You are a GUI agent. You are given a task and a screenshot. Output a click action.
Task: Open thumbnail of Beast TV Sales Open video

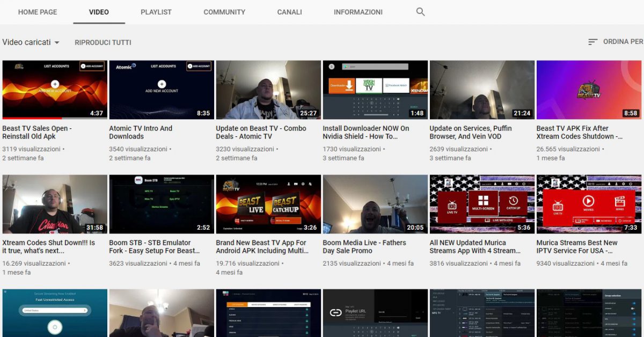pos(55,90)
